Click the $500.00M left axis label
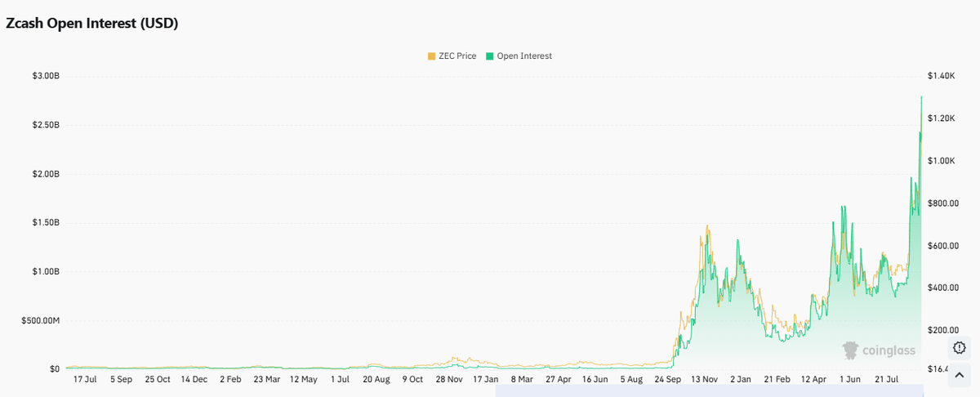Image resolution: width=980 pixels, height=397 pixels. pyautogui.click(x=39, y=320)
